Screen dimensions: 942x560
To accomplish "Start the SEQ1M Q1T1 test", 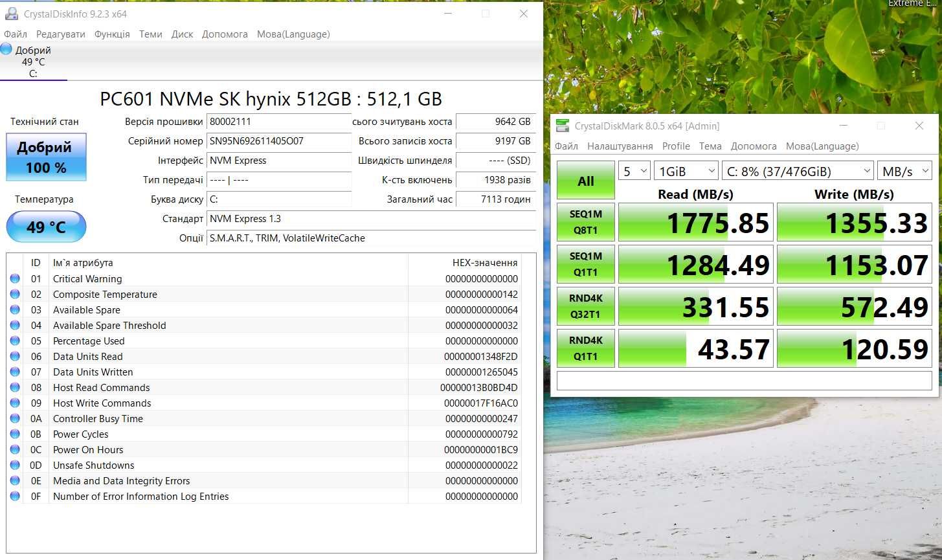I will point(586,264).
